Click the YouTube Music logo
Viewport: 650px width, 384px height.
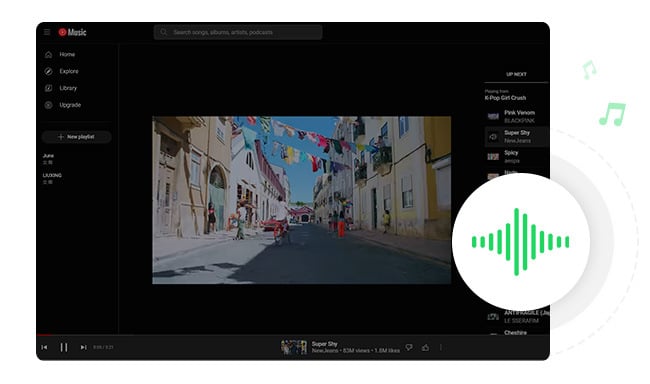point(72,32)
